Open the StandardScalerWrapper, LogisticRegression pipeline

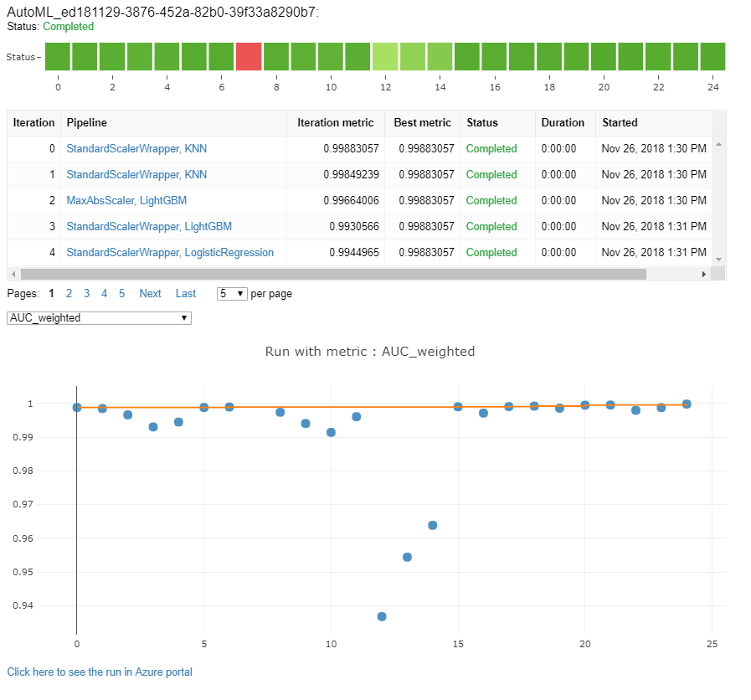[170, 252]
